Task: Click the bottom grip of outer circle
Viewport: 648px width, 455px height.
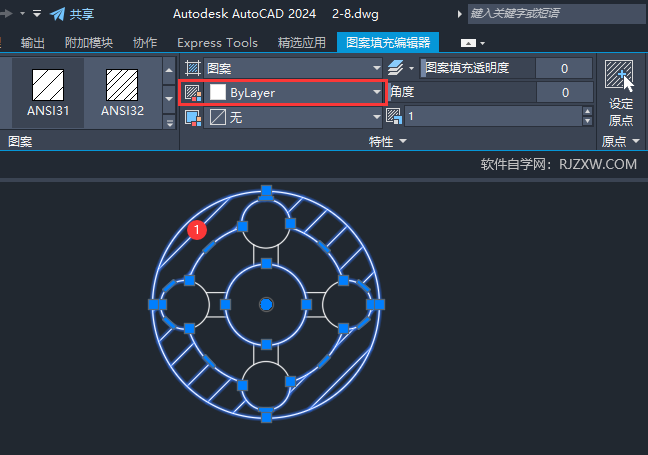Action: (266, 417)
